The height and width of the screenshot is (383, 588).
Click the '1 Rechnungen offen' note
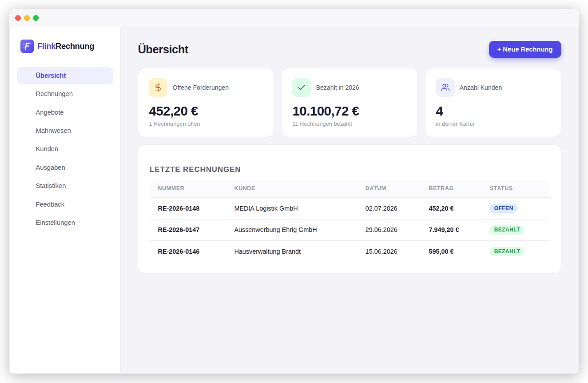[x=175, y=124]
